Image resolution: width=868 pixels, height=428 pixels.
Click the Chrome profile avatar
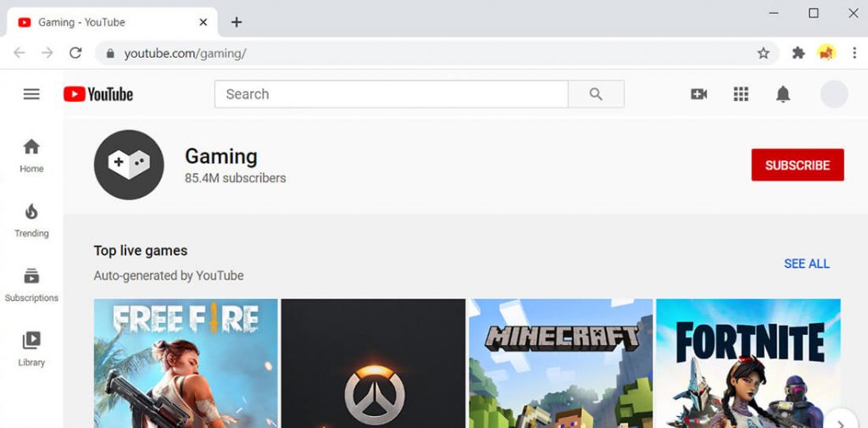click(x=826, y=53)
